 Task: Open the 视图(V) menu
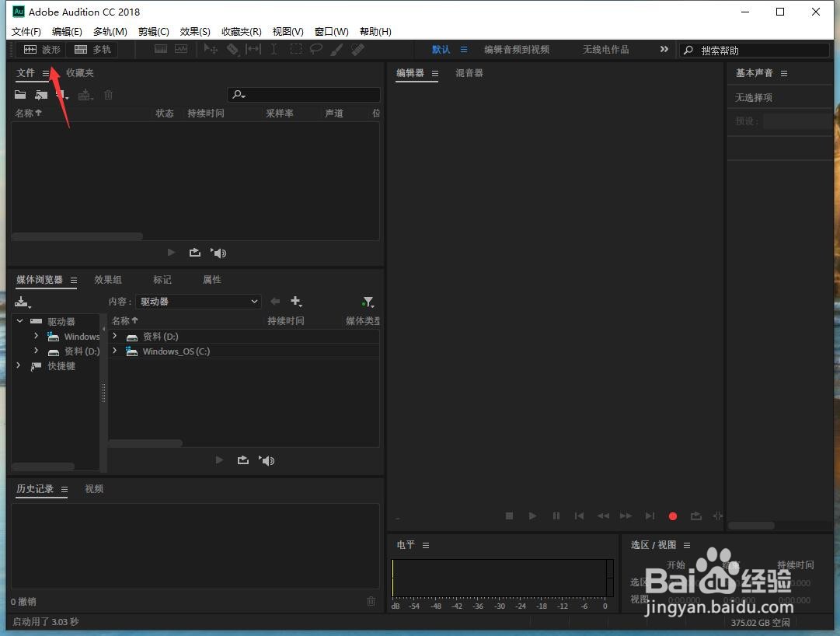click(288, 32)
